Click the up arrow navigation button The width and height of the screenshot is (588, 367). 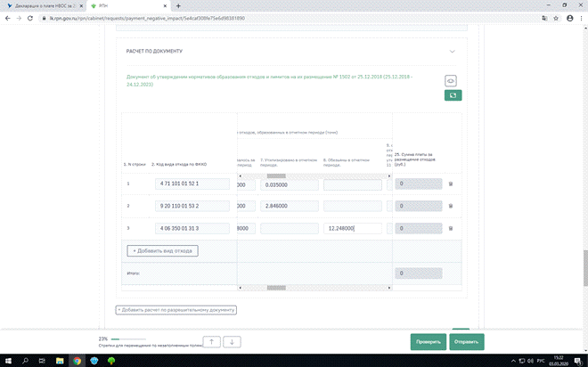[211, 341]
